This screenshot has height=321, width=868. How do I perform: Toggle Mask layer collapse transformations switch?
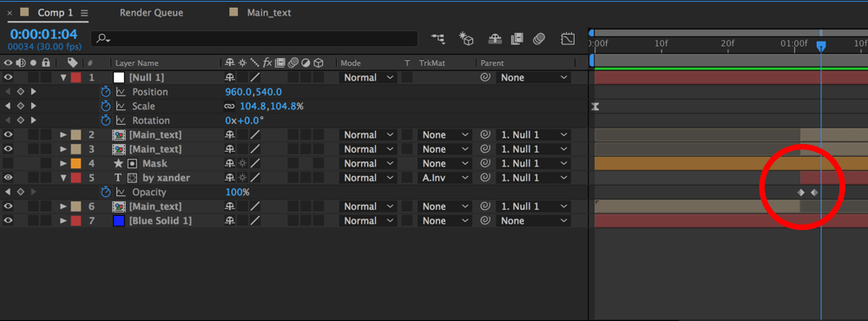pyautogui.click(x=242, y=163)
